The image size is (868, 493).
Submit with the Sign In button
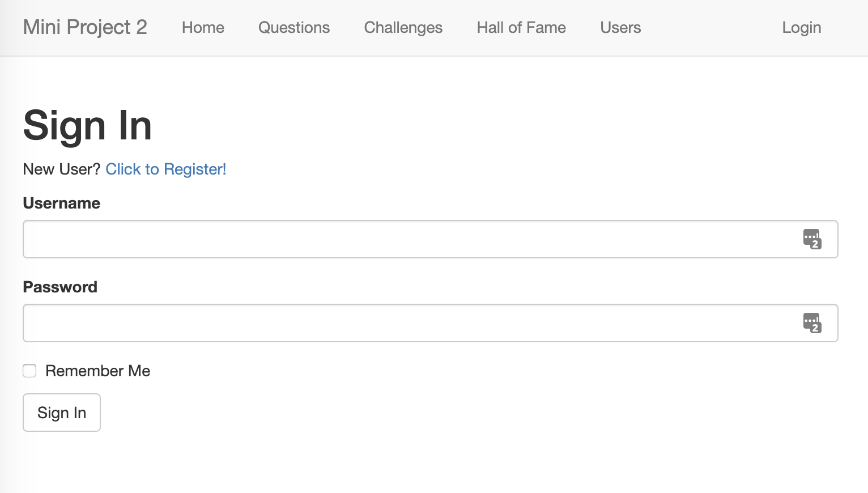(62, 413)
